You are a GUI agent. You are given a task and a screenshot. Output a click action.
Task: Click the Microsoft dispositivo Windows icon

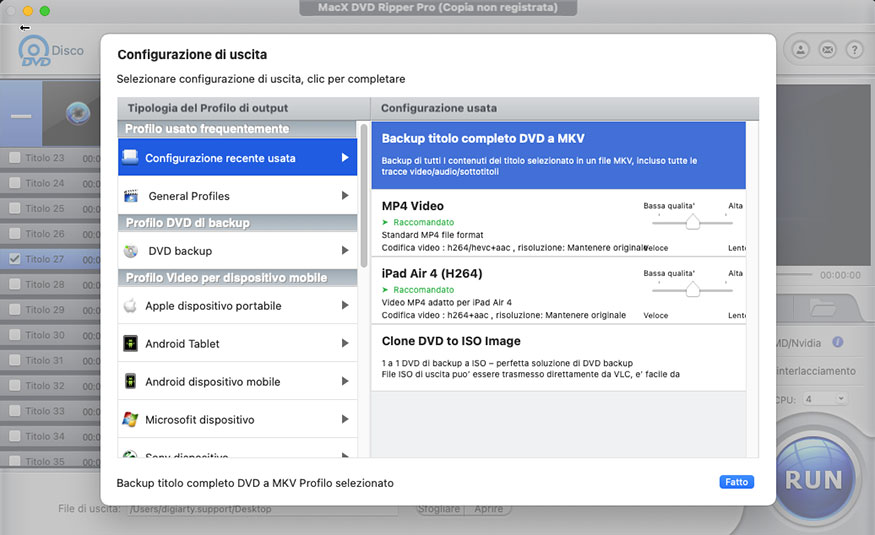130,420
